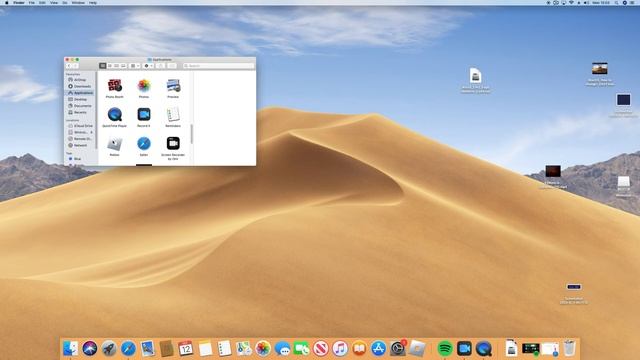The image size is (640, 360).
Task: Open the File menu
Action: [x=31, y=2]
